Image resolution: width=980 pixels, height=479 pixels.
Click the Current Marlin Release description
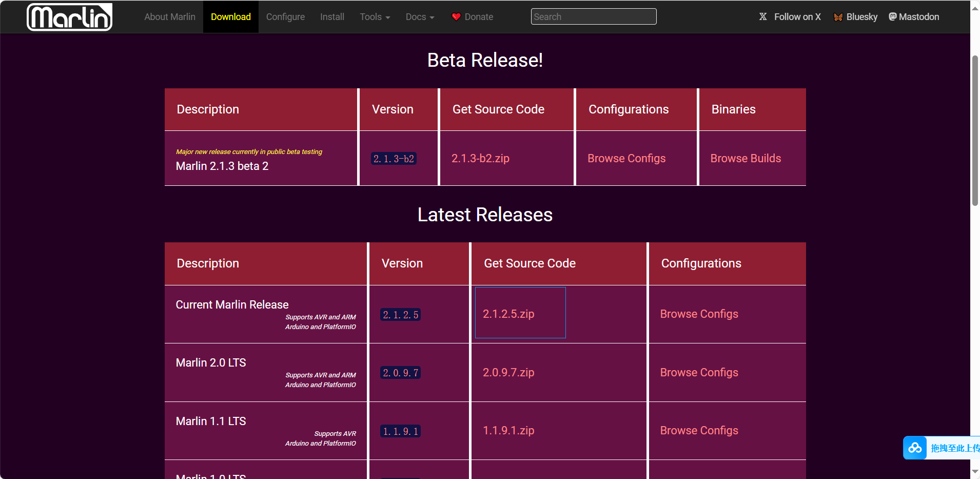[x=232, y=304]
